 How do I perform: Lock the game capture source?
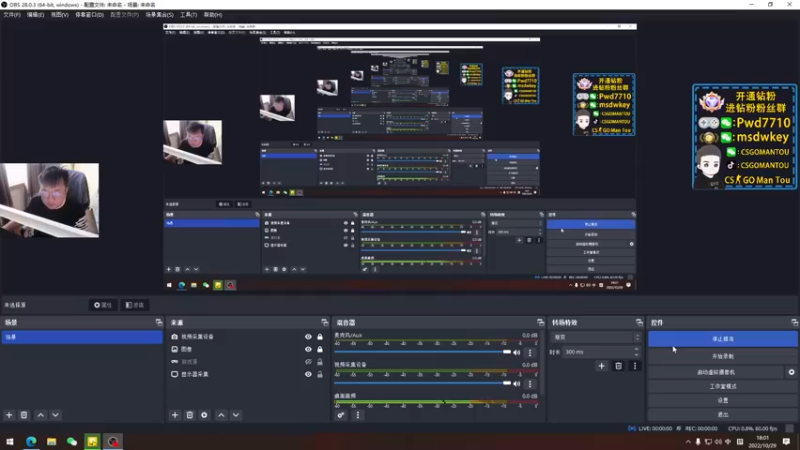(x=320, y=362)
